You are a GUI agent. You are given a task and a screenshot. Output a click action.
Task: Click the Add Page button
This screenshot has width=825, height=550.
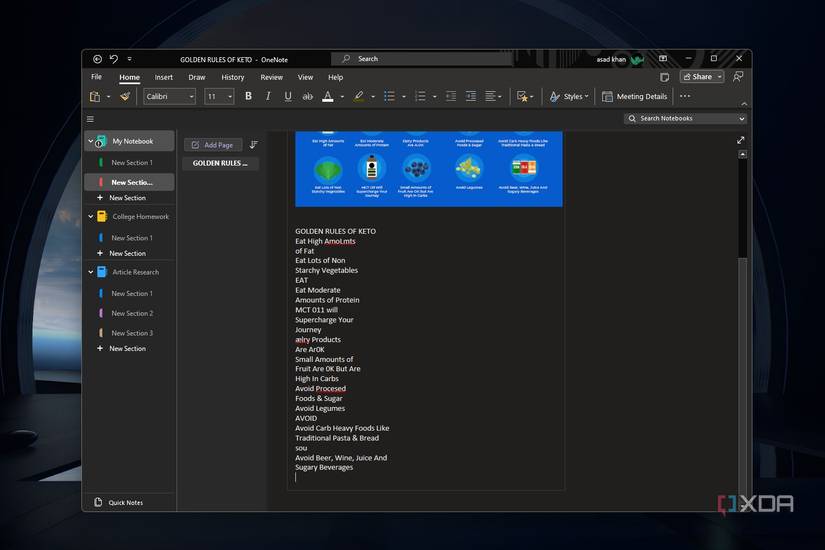213,145
